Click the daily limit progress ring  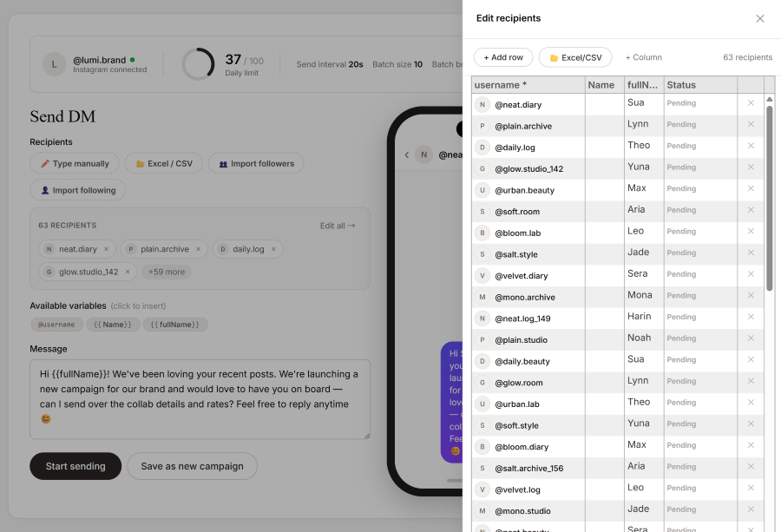tap(198, 64)
